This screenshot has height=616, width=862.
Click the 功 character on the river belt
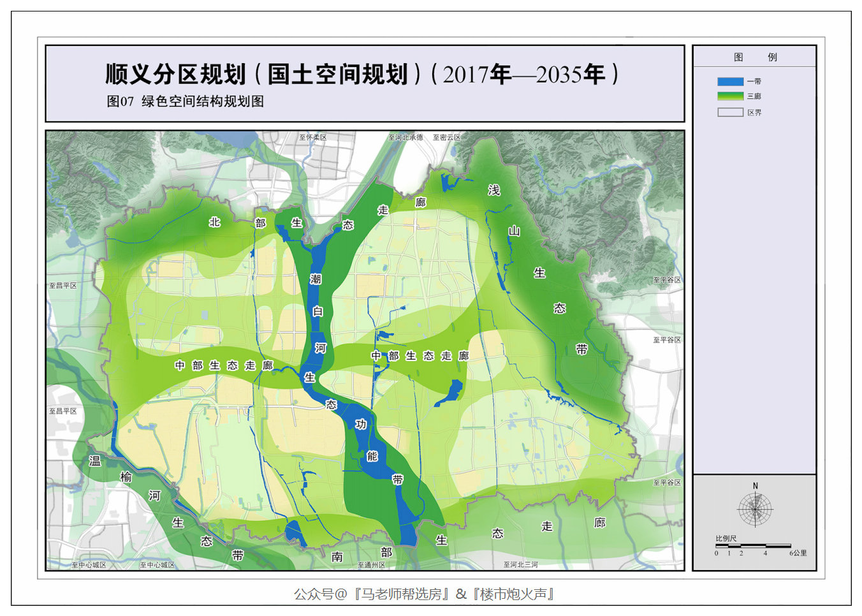point(361,424)
